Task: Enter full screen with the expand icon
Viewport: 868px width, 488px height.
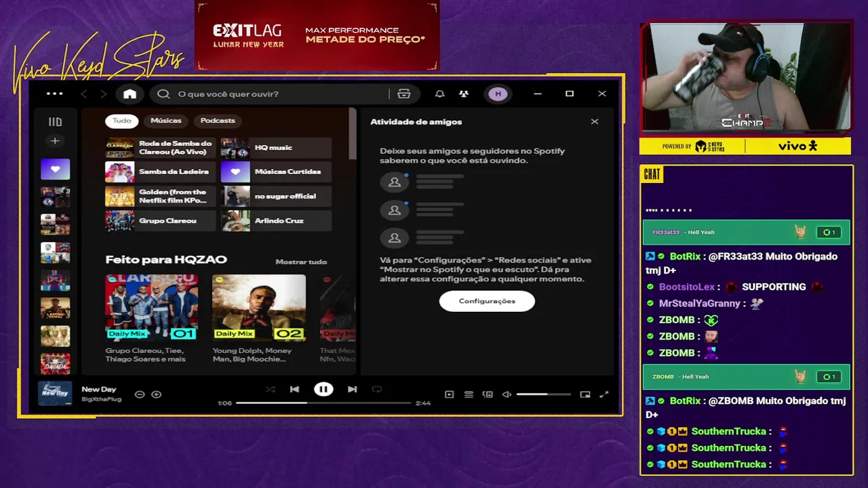Action: point(604,394)
